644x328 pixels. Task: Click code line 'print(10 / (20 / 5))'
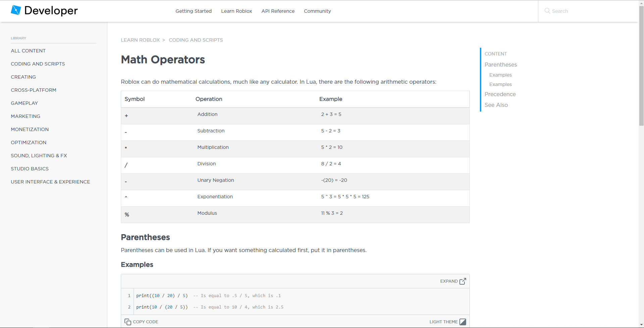point(162,307)
